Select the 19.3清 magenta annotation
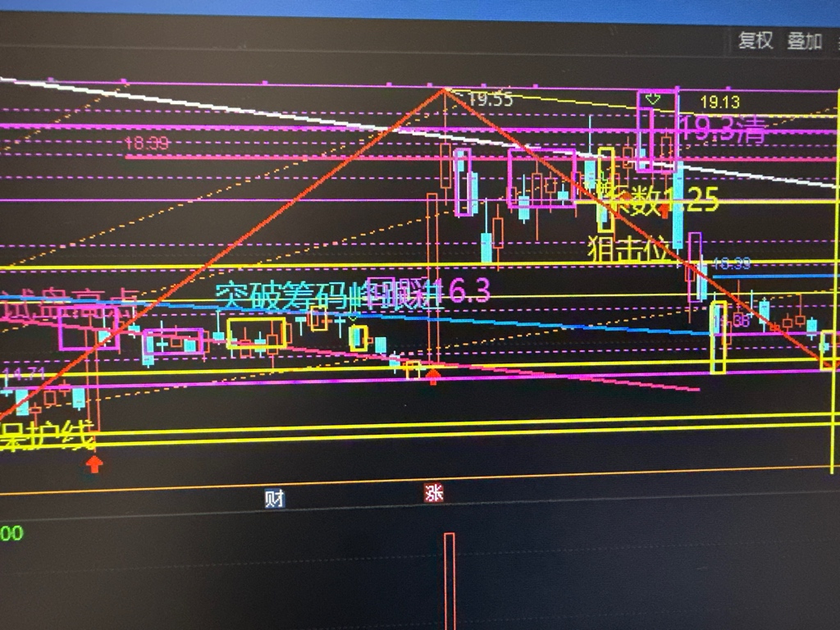 click(722, 130)
